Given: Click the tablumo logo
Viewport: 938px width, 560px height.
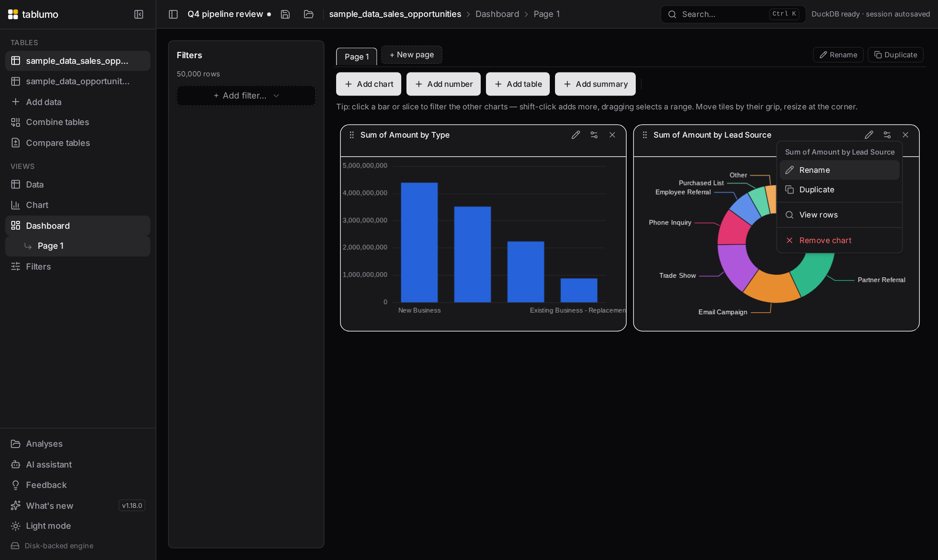Looking at the screenshot, I should click(x=33, y=14).
